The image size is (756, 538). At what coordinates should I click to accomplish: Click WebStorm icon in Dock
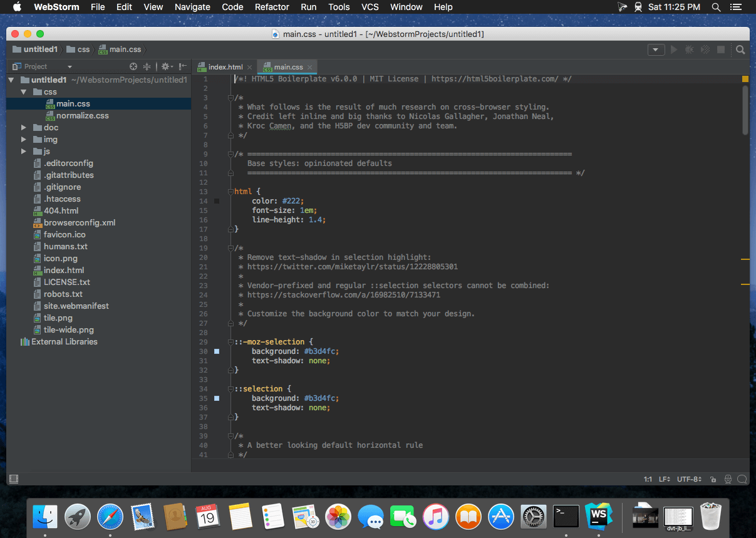pyautogui.click(x=598, y=516)
